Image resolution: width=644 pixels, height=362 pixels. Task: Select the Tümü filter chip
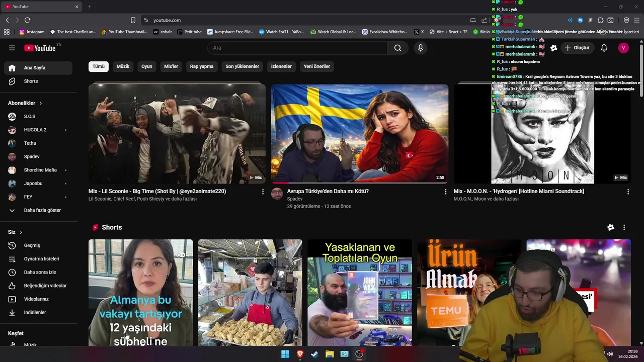(99, 66)
